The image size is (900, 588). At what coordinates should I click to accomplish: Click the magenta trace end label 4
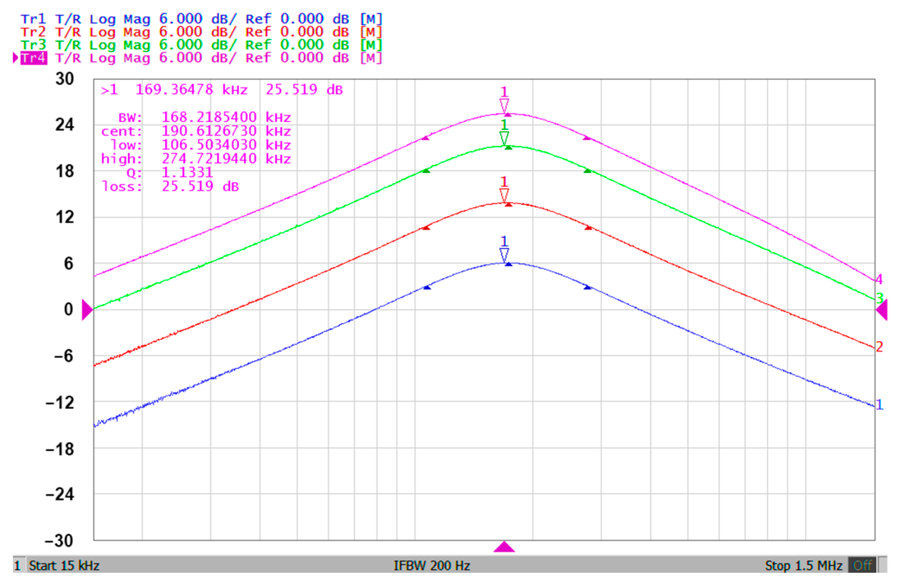(879, 279)
